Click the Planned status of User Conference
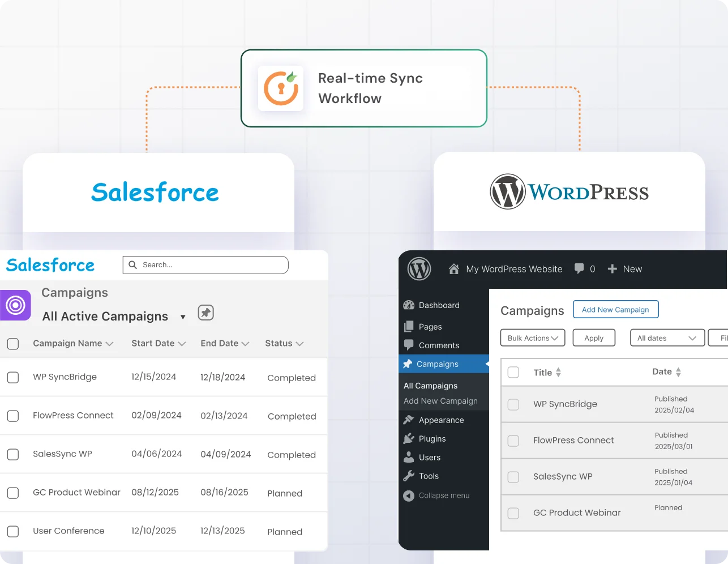This screenshot has width=728, height=564. tap(285, 532)
